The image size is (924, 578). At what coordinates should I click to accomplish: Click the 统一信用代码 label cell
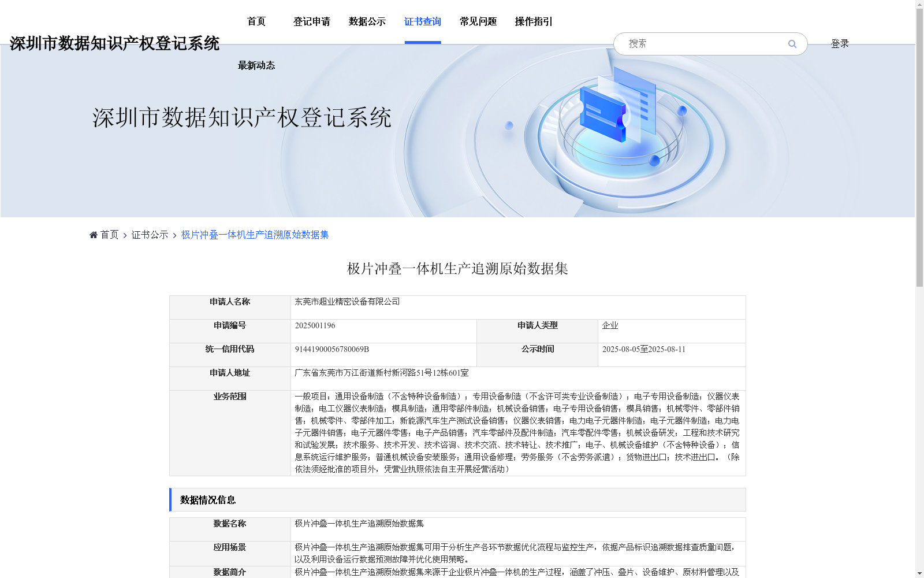[x=230, y=355]
